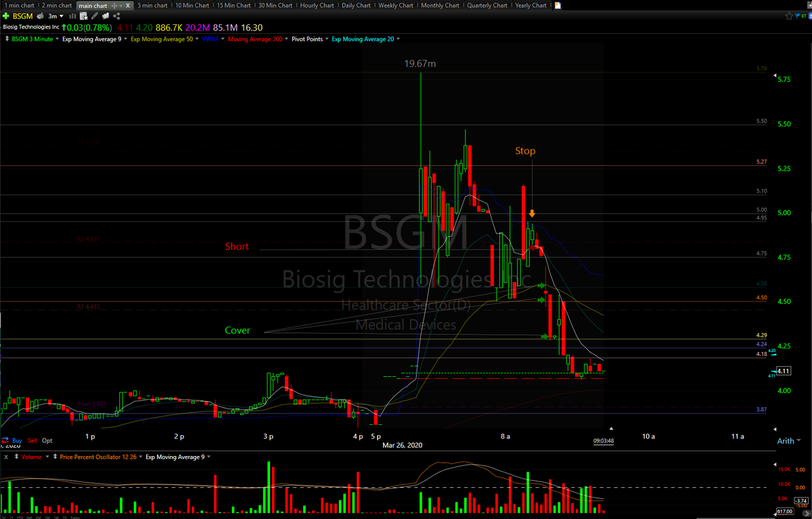This screenshot has height=519, width=812.
Task: Select the YTD range shortcut at bottom
Action: 20,517
